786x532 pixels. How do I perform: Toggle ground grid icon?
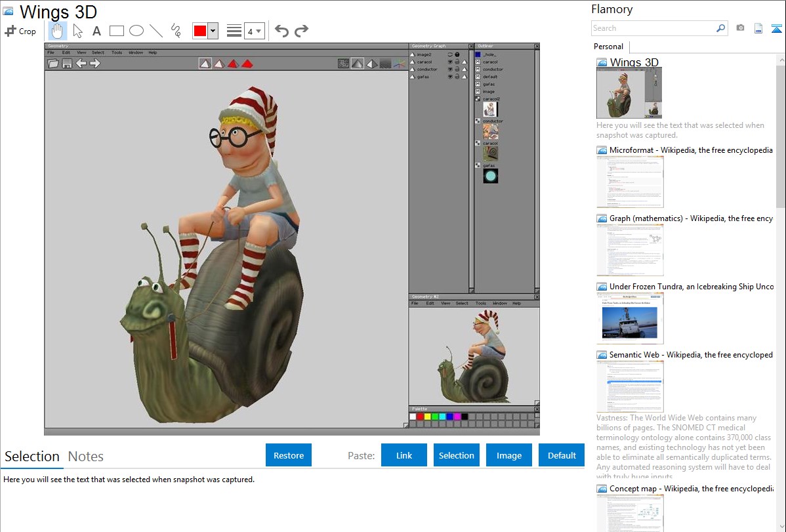pos(386,64)
